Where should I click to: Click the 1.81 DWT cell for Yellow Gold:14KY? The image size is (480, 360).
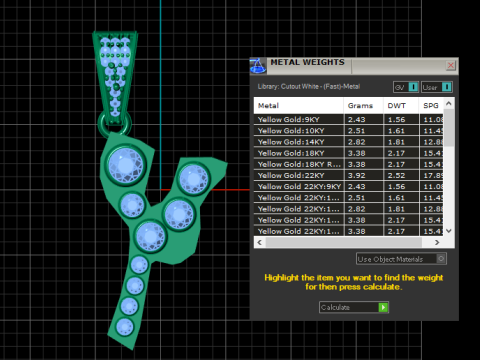pyautogui.click(x=401, y=142)
